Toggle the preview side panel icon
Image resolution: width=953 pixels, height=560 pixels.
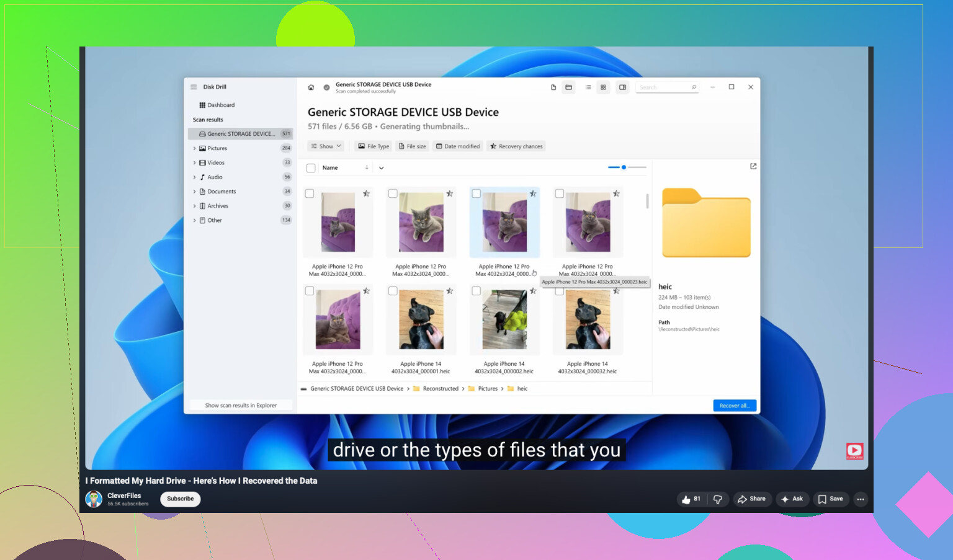pyautogui.click(x=622, y=87)
